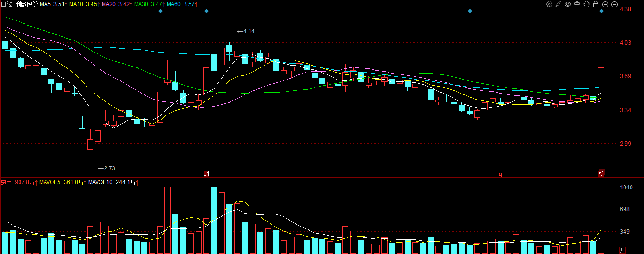Open the 财 financial report marker

(x=206, y=174)
